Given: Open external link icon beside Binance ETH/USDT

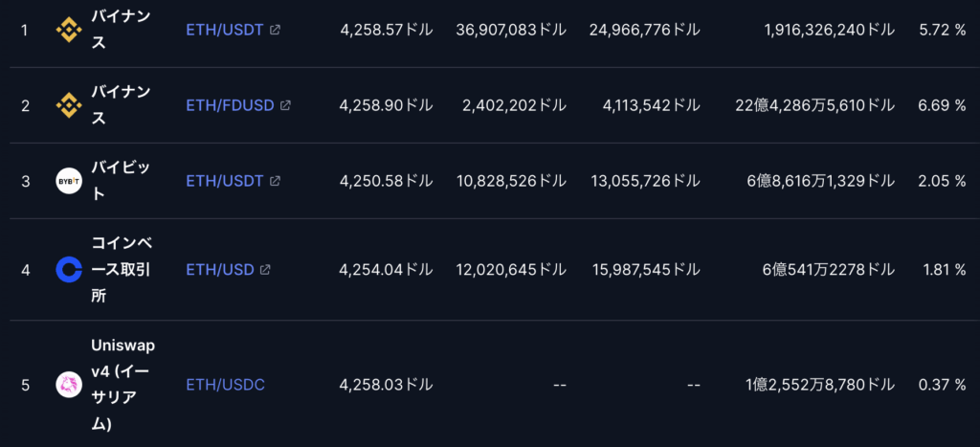Looking at the screenshot, I should [x=275, y=30].
